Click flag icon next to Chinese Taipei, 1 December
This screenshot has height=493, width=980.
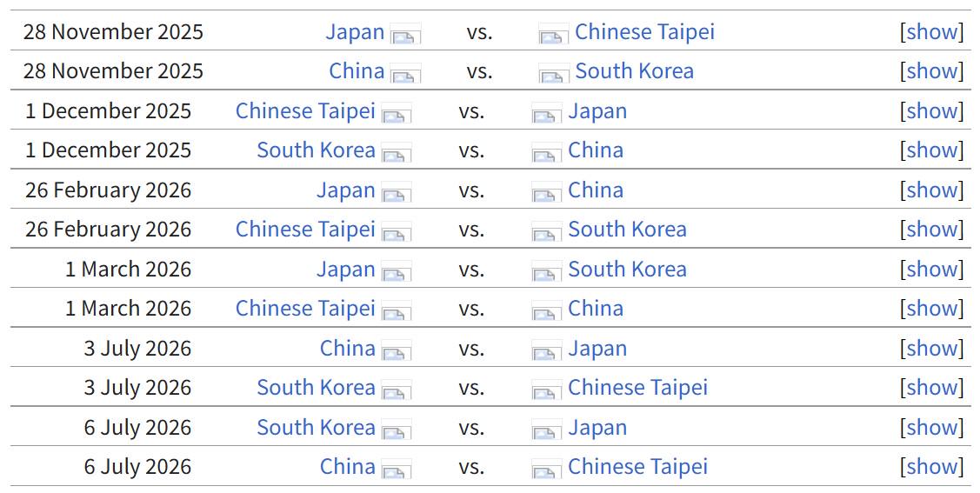click(x=397, y=115)
